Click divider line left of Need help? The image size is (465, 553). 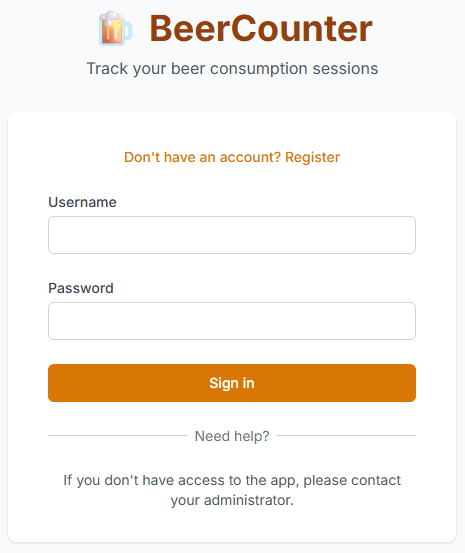117,436
